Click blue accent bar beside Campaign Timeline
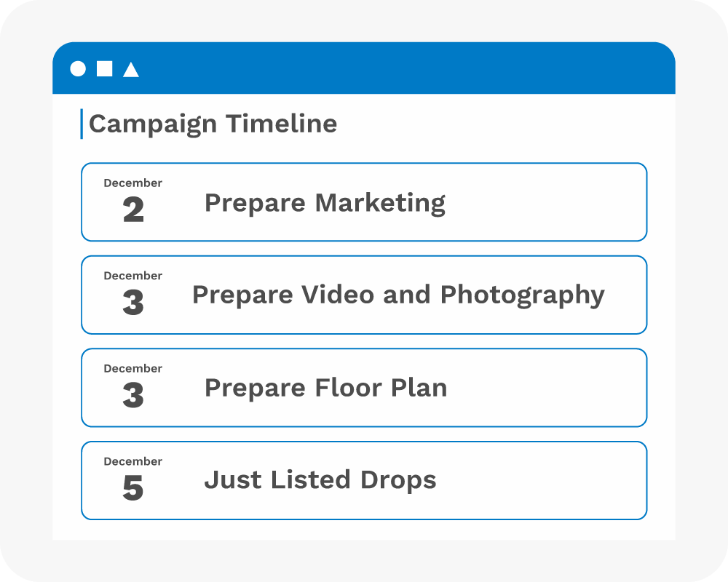The width and height of the screenshot is (728, 582). (x=82, y=124)
